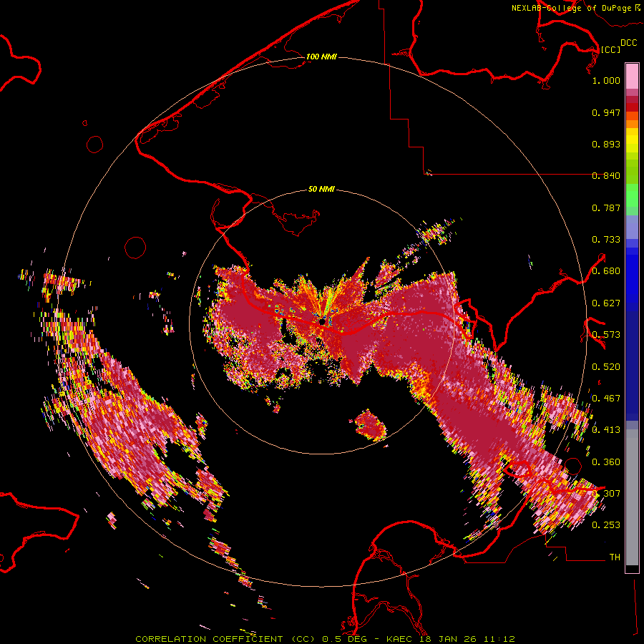Select the 0.947 scale value
This screenshot has height=644, width=644.
tap(606, 112)
